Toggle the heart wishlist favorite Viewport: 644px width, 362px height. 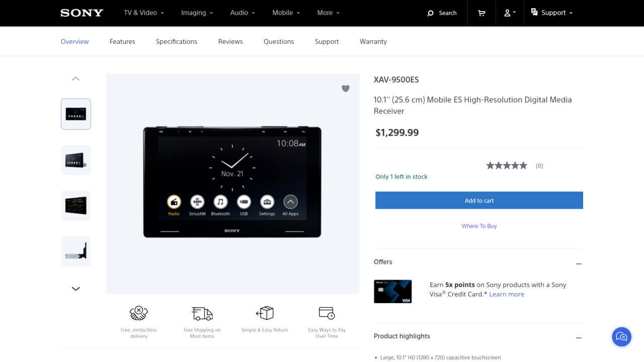point(346,88)
